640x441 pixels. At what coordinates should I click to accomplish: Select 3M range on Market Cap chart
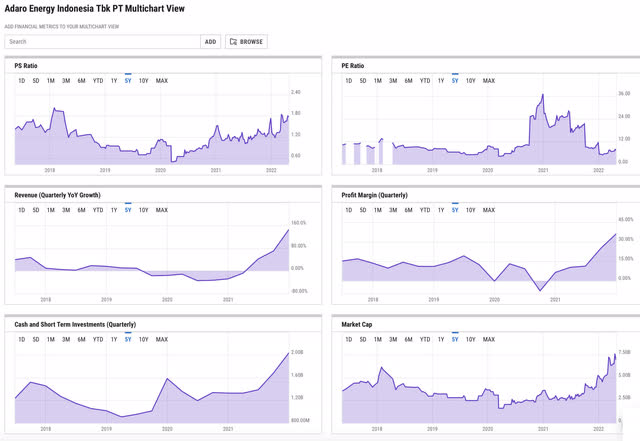click(x=393, y=339)
